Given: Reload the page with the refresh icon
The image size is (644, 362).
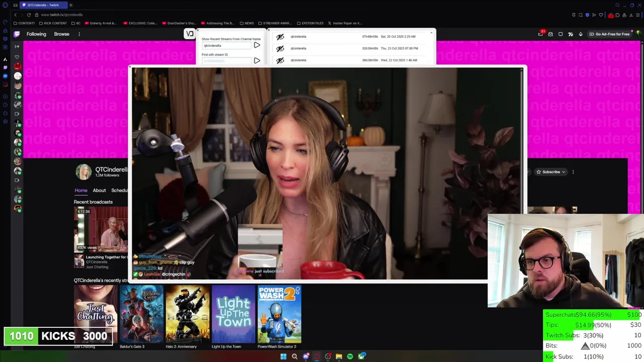Looking at the screenshot, I should pyautogui.click(x=29, y=15).
